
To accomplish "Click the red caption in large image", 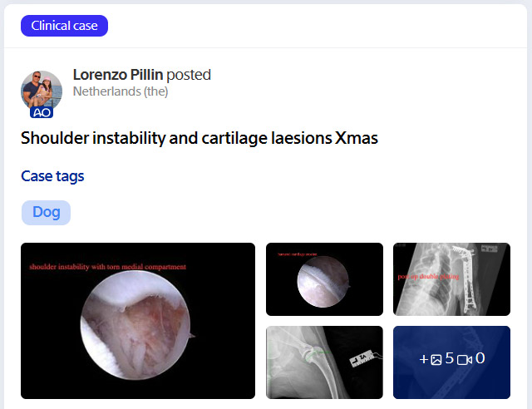I will (x=107, y=267).
